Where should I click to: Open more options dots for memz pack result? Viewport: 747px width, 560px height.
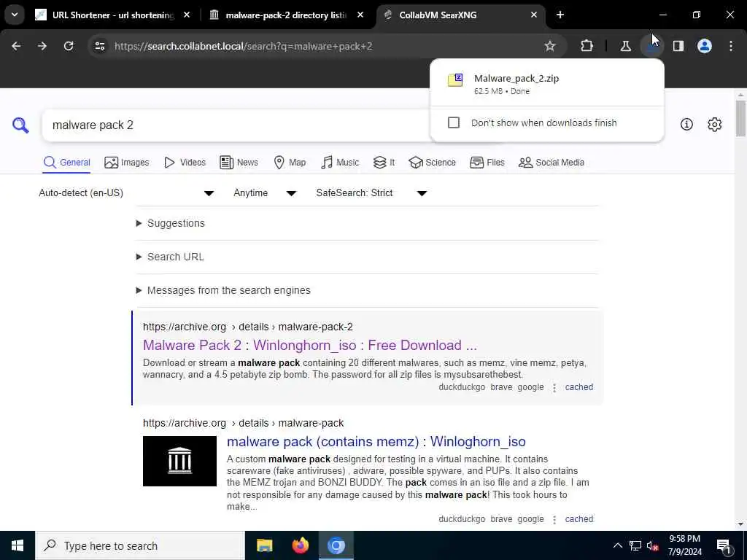coord(554,519)
